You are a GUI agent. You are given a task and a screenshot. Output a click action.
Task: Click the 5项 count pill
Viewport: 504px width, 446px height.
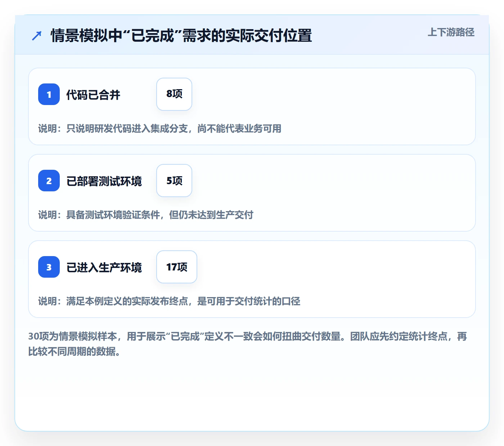coord(174,181)
